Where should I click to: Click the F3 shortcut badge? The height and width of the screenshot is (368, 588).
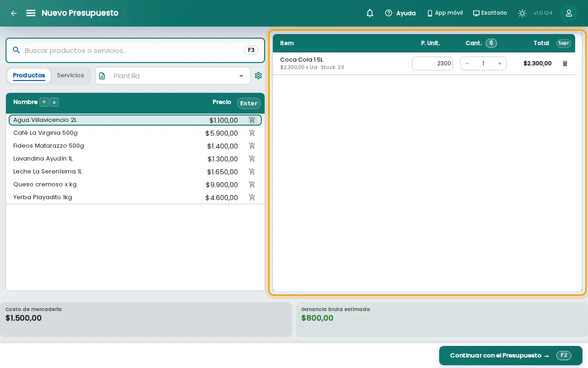pos(251,50)
